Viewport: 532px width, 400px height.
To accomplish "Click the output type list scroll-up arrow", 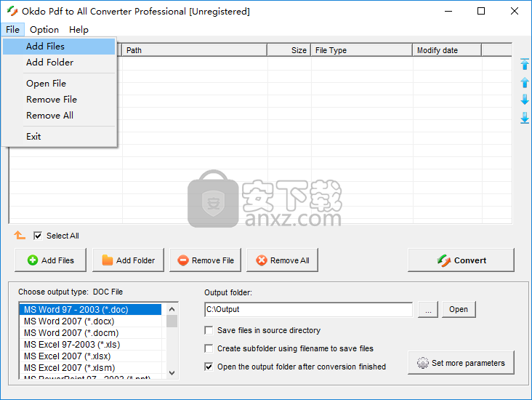I will point(172,309).
